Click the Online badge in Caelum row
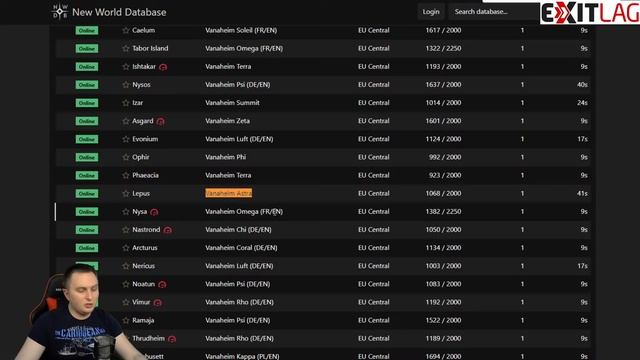Screen dimensions: 640x360 [x=87, y=30]
